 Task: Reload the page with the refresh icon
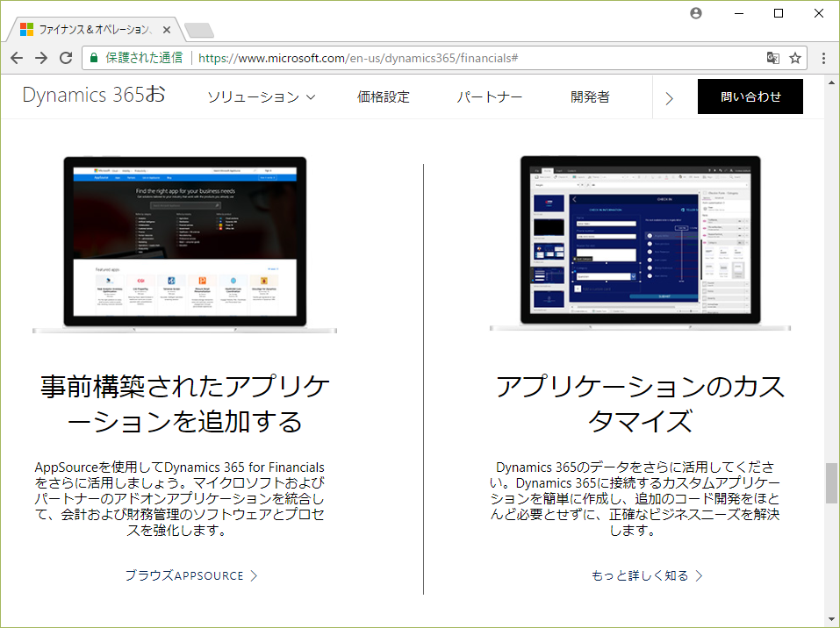tap(66, 58)
